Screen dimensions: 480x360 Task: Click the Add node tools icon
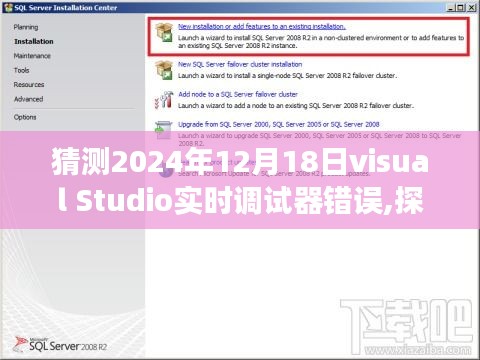coord(164,100)
